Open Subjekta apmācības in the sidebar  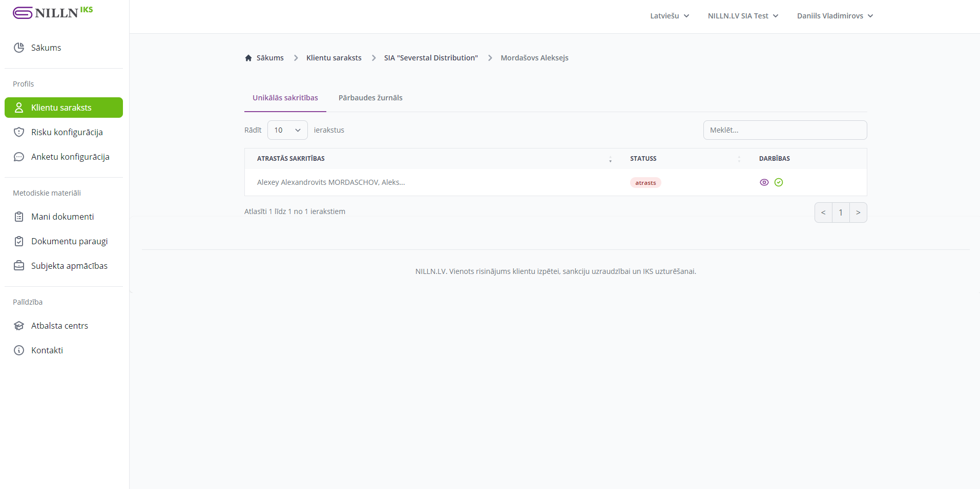(64, 266)
